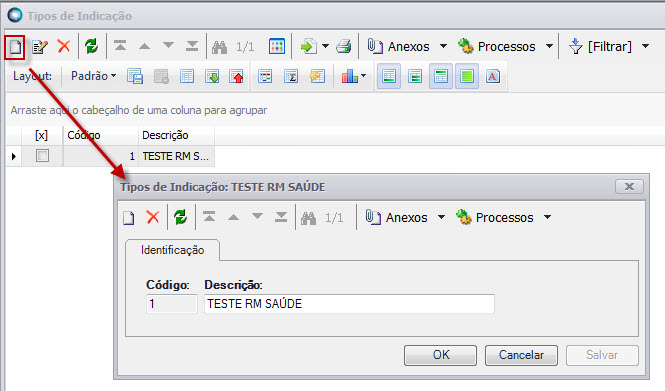Image resolution: width=665 pixels, height=391 pixels.
Task: Click Processos in the dialog toolbar
Action: click(x=495, y=217)
